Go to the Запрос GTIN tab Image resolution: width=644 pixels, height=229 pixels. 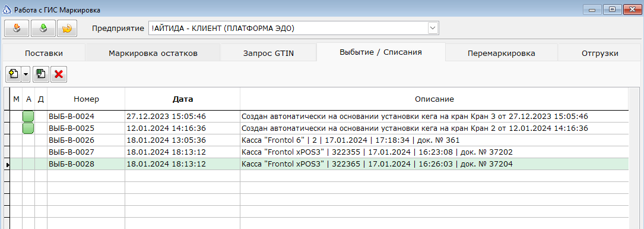pos(269,53)
